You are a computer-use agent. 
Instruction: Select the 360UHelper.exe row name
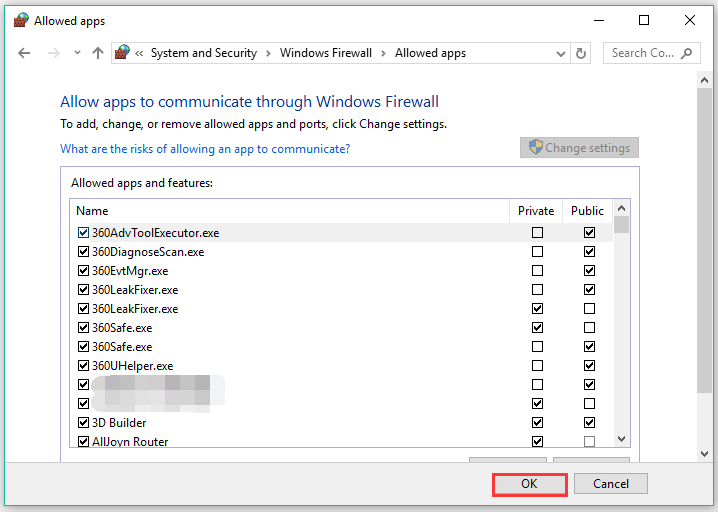click(133, 365)
